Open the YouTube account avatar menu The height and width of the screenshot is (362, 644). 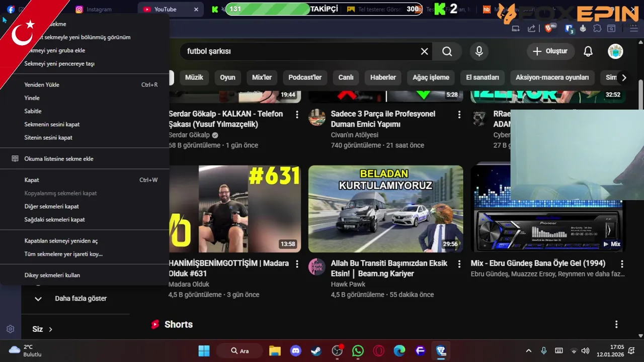tap(615, 51)
